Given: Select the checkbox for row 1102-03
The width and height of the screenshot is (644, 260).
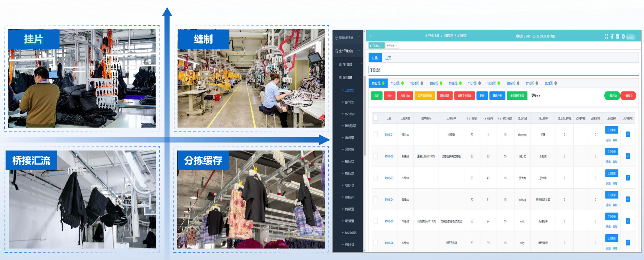Looking at the screenshot, I should coord(376,178).
